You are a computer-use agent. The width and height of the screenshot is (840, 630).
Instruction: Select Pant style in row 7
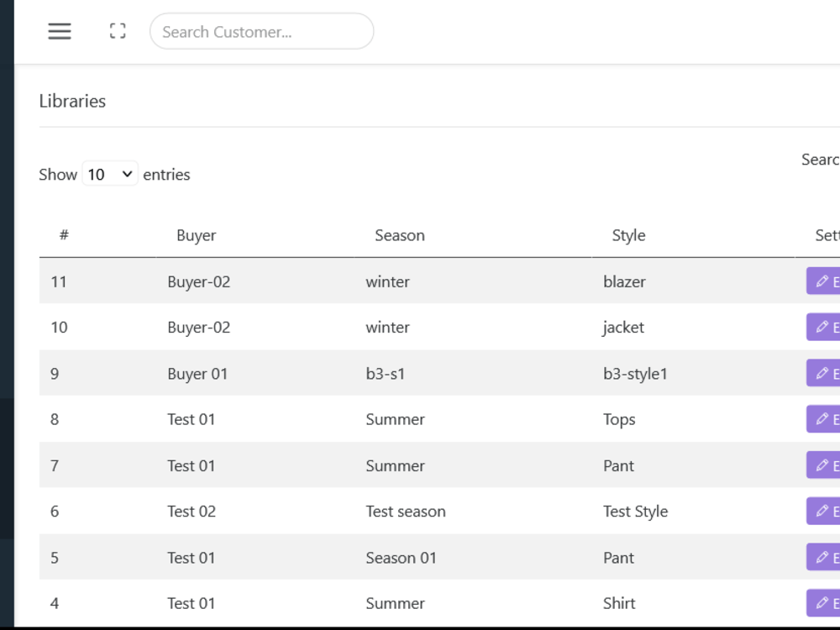(618, 465)
